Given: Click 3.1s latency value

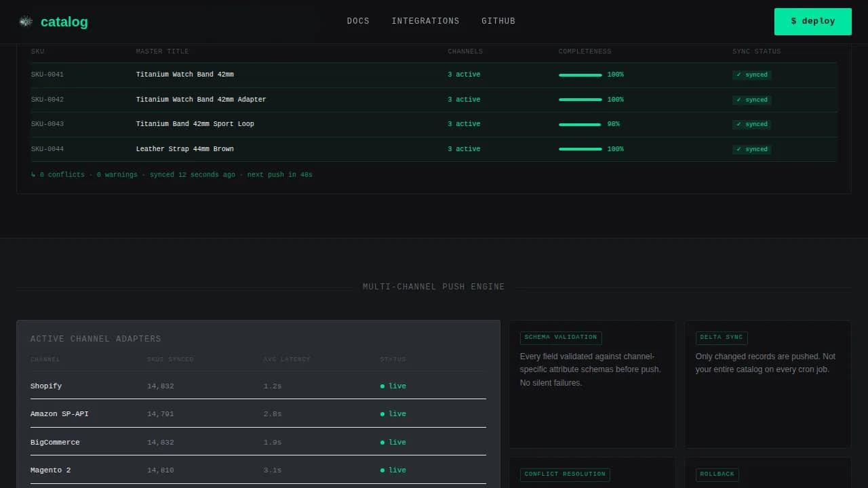Looking at the screenshot, I should 273,470.
